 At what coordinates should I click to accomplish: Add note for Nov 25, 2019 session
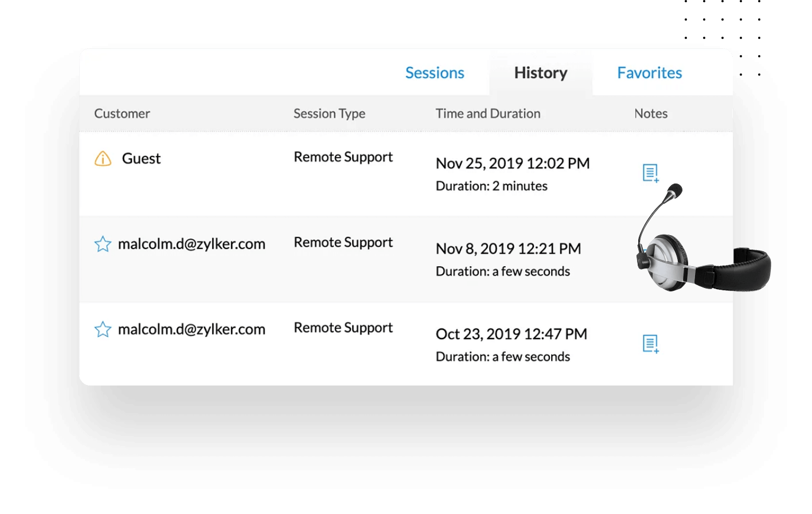pyautogui.click(x=650, y=173)
